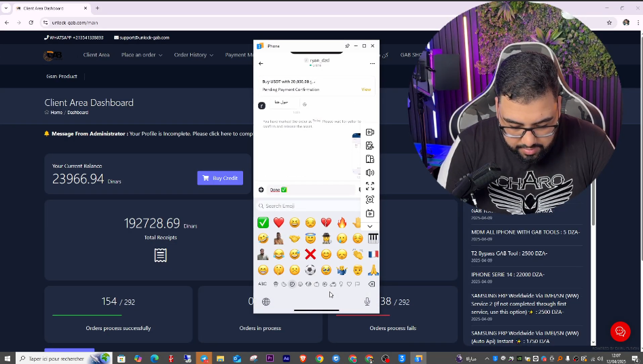Open the Client Area menu item
The height and width of the screenshot is (364, 643).
pyautogui.click(x=96, y=55)
